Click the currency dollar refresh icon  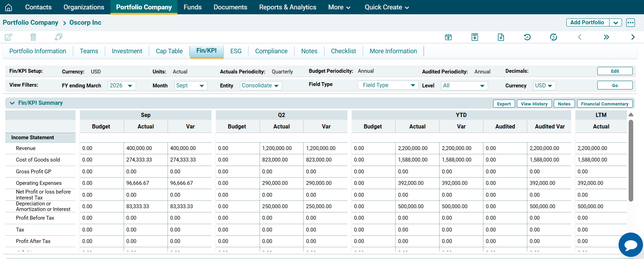(553, 37)
